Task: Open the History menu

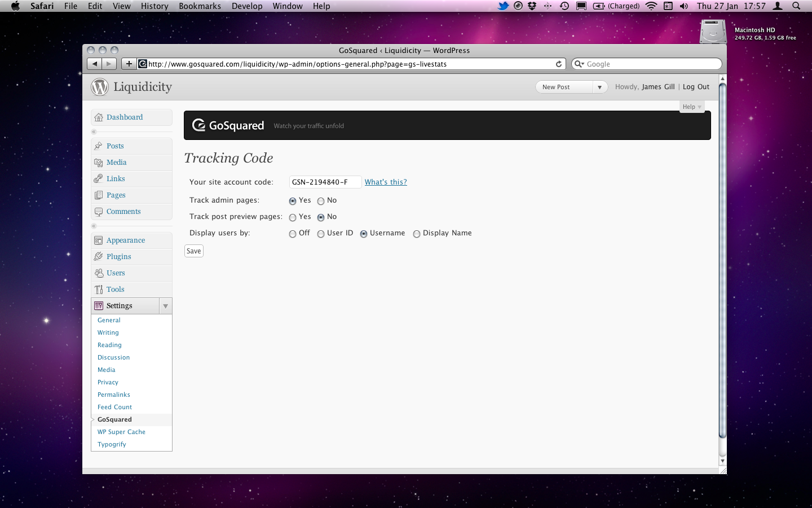Action: click(x=155, y=6)
